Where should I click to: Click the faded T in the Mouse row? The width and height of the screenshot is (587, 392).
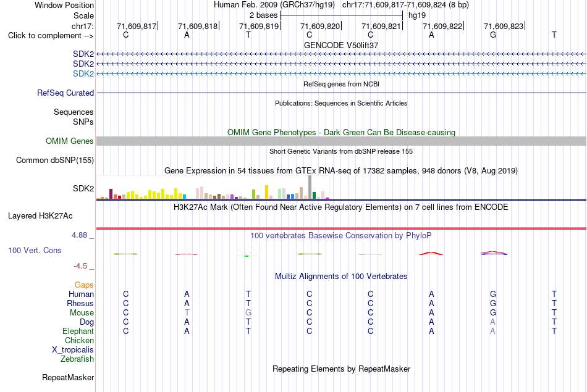pos(187,313)
